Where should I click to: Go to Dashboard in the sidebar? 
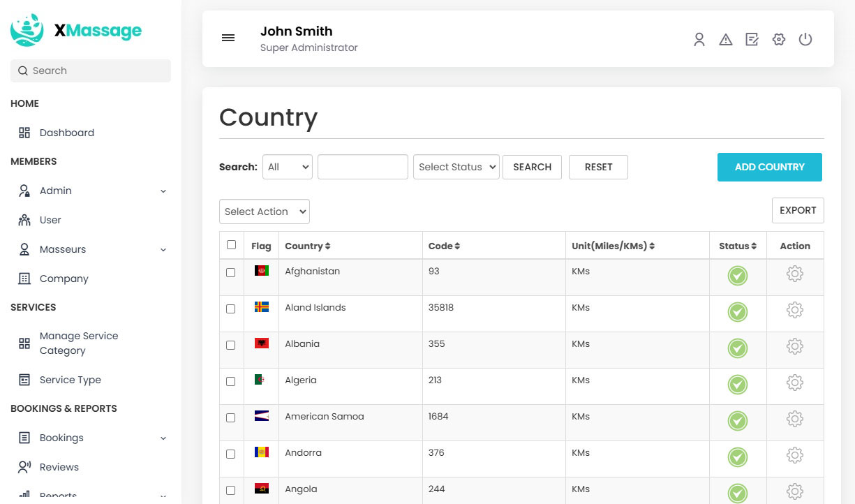click(x=66, y=133)
